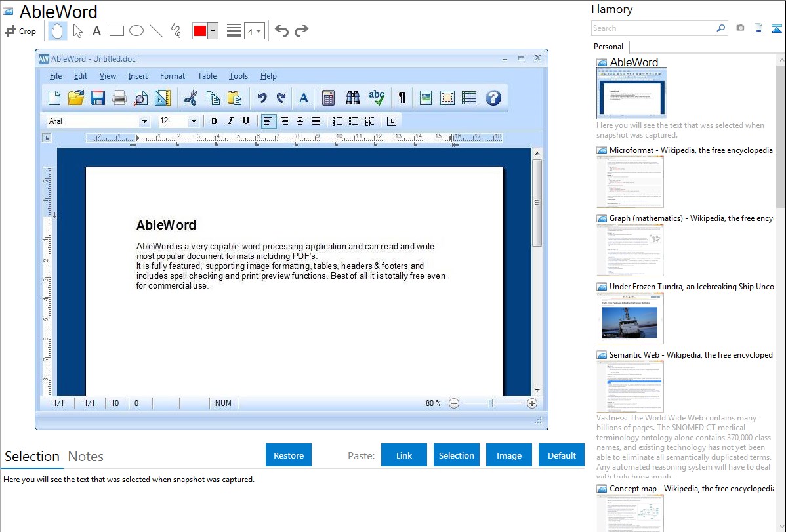786x532 pixels.
Task: Toggle italic formatting
Action: [230, 121]
